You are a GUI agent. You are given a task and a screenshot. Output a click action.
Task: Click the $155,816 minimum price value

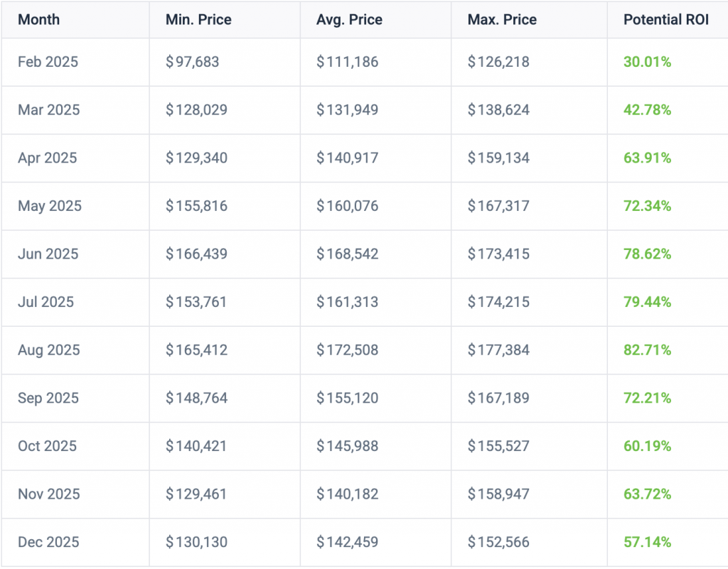coord(196,206)
